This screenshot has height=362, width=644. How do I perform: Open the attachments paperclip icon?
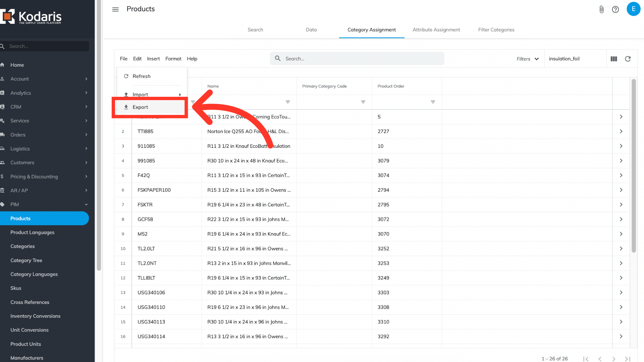pyautogui.click(x=601, y=9)
